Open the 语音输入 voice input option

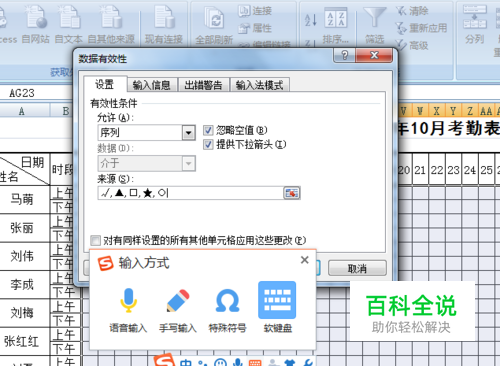[x=128, y=309]
